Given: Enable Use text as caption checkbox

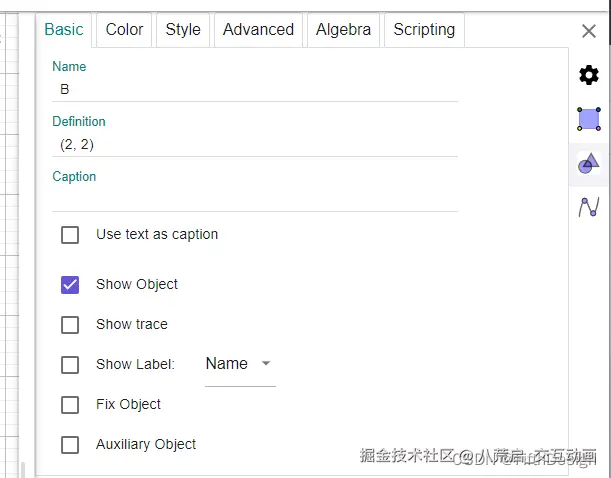Looking at the screenshot, I should coord(70,235).
